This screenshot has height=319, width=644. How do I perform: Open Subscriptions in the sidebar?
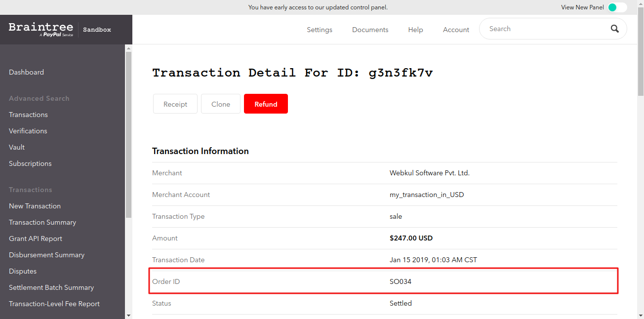30,163
